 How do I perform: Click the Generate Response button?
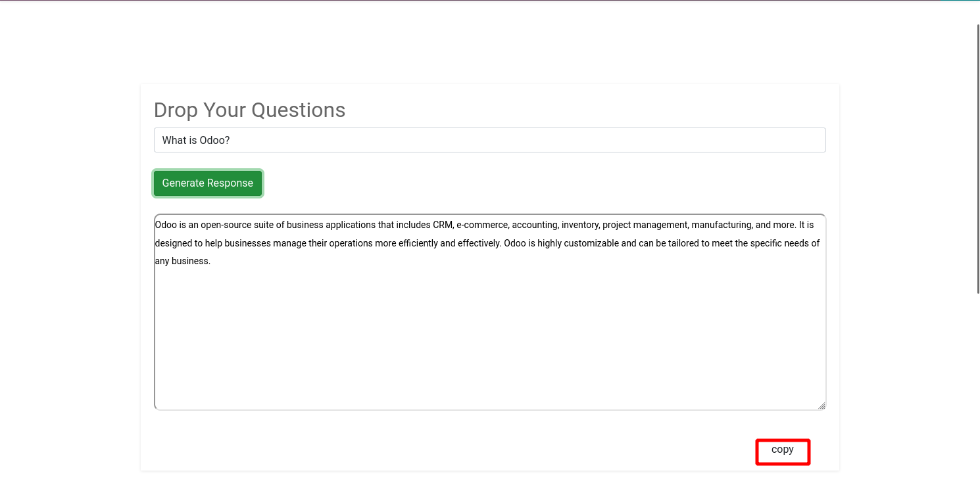(x=208, y=183)
